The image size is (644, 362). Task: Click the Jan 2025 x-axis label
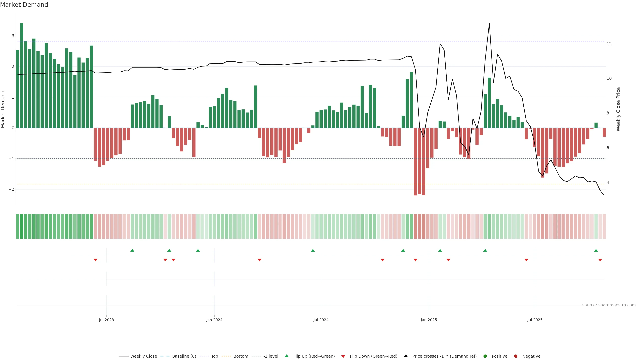tap(428, 320)
